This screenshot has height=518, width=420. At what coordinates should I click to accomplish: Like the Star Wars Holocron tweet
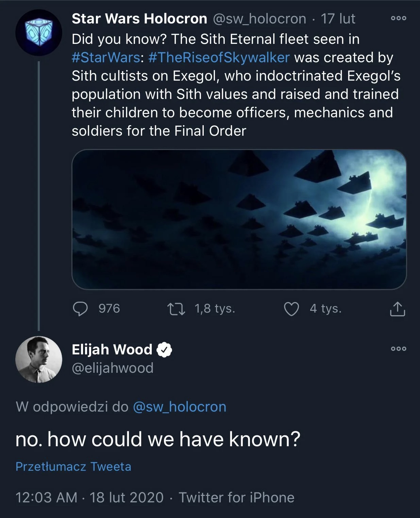point(291,309)
